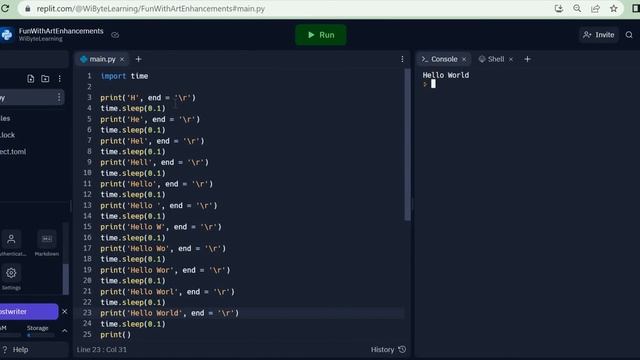
Task: Click the new file icon in Files panel
Action: tap(31, 78)
